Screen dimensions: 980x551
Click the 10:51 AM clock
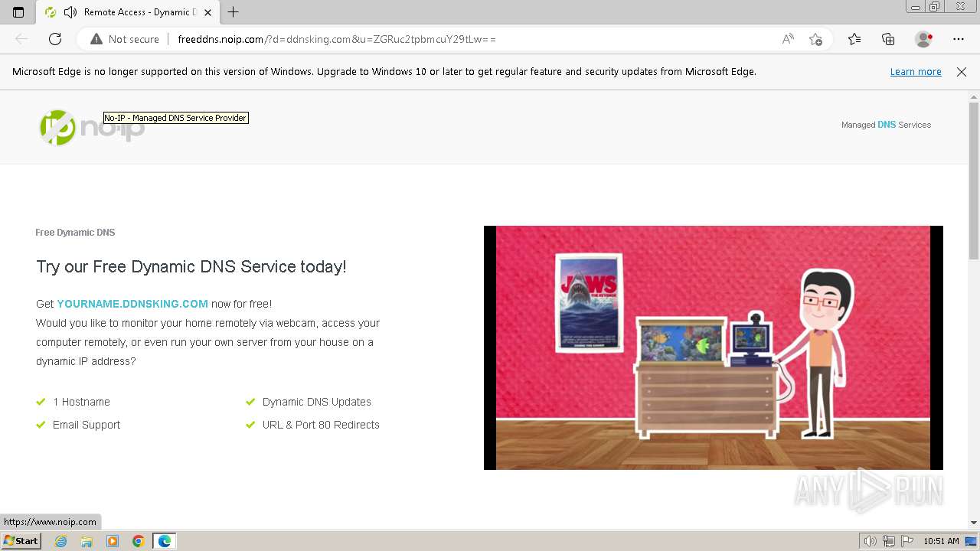coord(941,541)
